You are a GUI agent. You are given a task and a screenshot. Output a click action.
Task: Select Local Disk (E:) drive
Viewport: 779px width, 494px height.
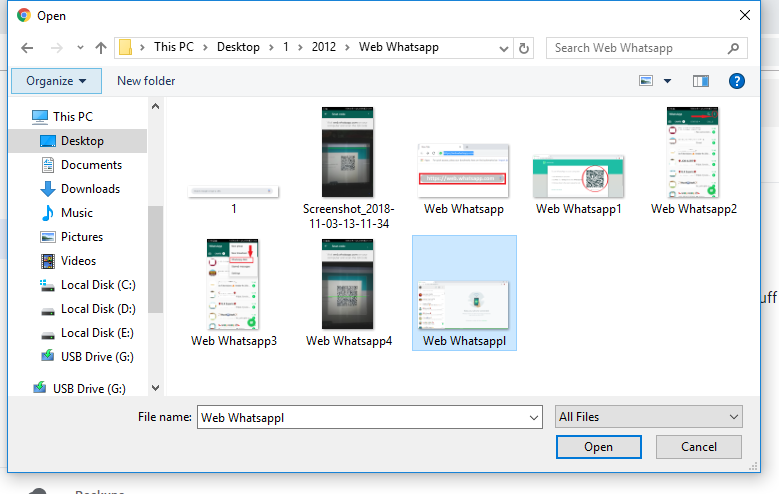(87, 333)
